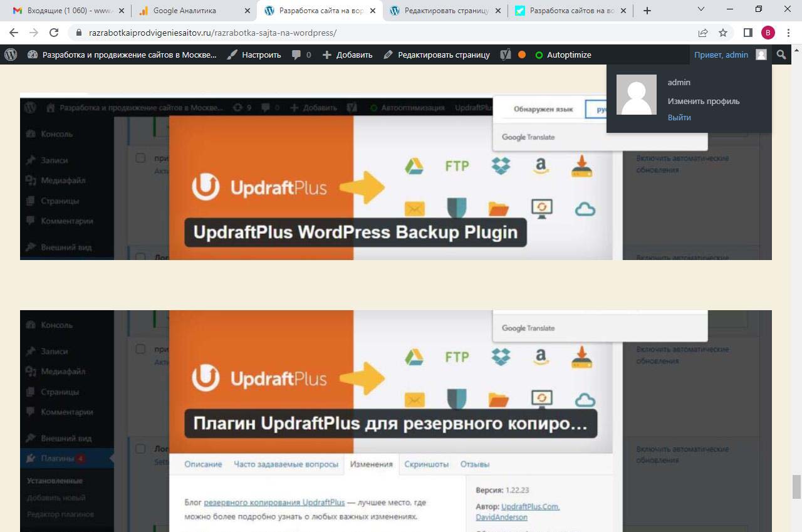This screenshot has width=802, height=532.
Task: Open Chrome three-dot menu
Action: 789,33
